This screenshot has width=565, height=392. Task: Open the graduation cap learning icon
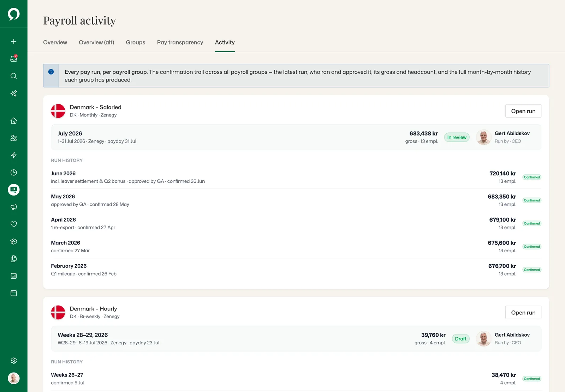[x=14, y=241]
